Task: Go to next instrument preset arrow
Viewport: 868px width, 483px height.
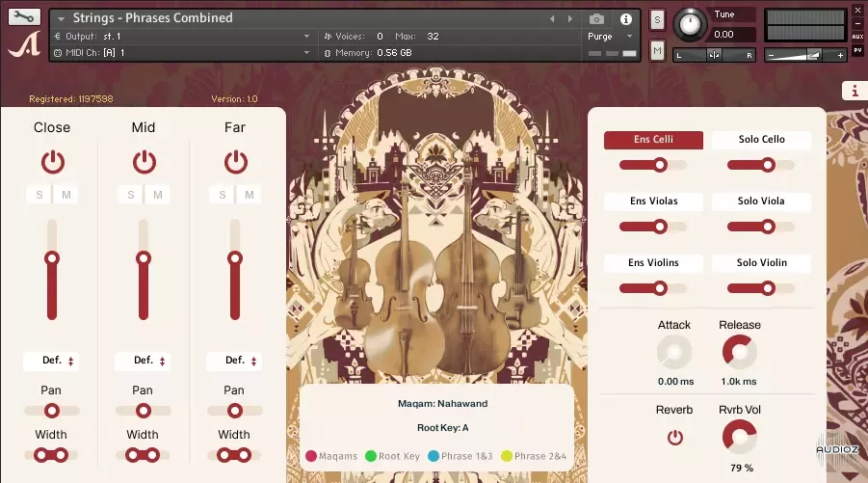Action: click(x=567, y=18)
